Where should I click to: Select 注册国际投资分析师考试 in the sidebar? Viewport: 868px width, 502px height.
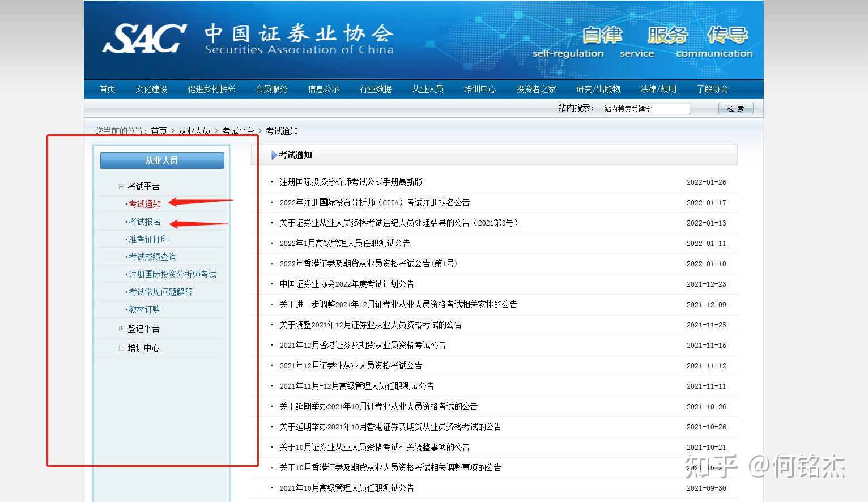pyautogui.click(x=172, y=274)
